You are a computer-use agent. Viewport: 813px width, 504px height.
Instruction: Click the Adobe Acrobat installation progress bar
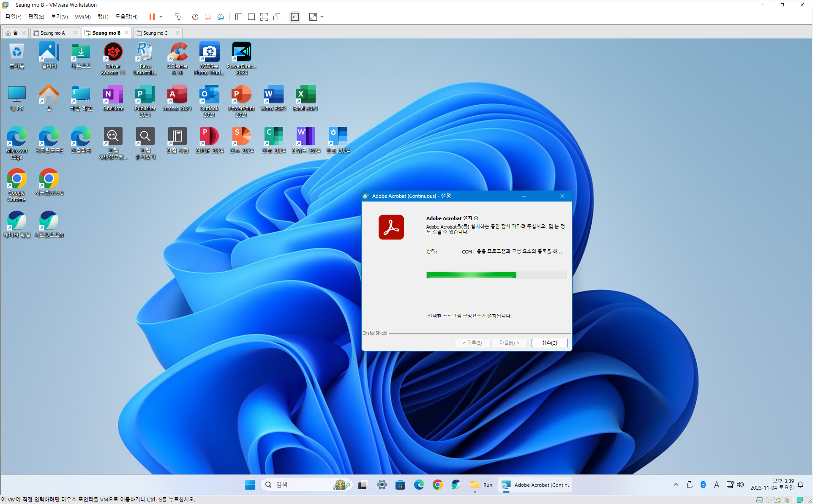(496, 275)
